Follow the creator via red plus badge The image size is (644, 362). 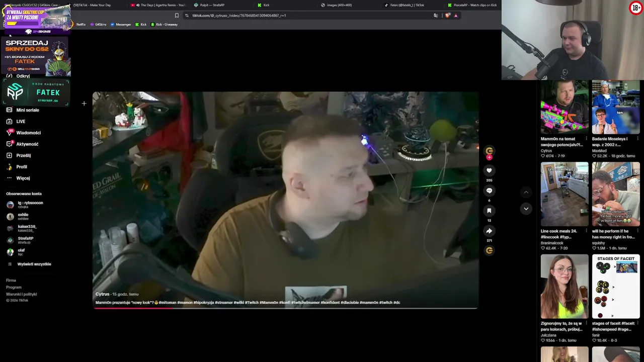[489, 157]
